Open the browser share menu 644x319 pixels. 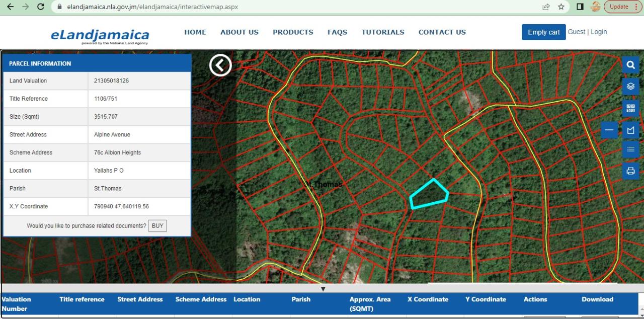(545, 7)
